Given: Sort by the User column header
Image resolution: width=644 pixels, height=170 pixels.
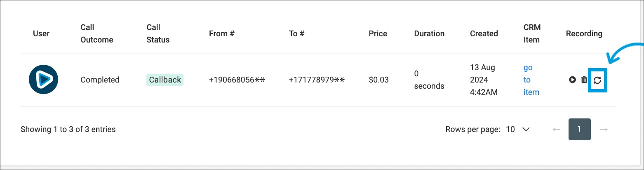Looking at the screenshot, I should (x=41, y=33).
